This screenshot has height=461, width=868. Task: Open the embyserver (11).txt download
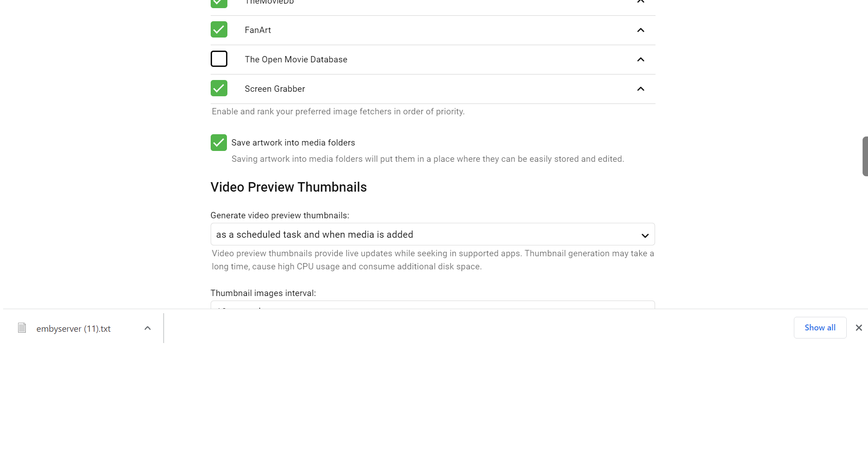(73, 329)
